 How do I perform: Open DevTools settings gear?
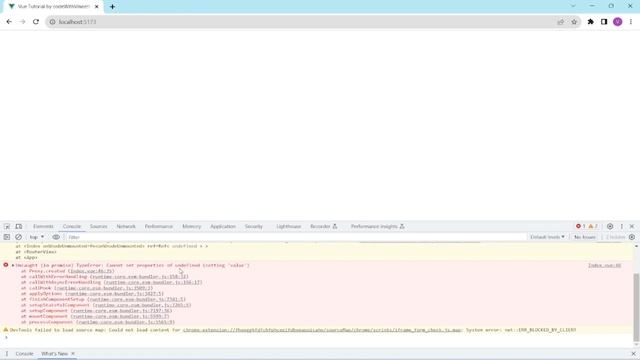(610, 227)
